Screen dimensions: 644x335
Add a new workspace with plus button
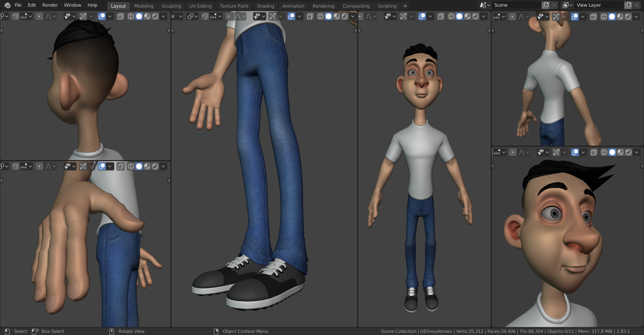pyautogui.click(x=405, y=6)
